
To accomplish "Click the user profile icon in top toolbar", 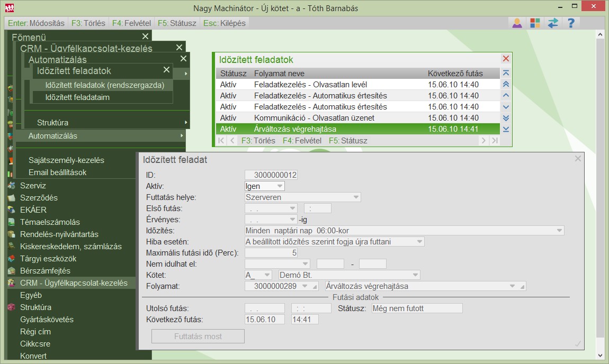I will point(517,23).
